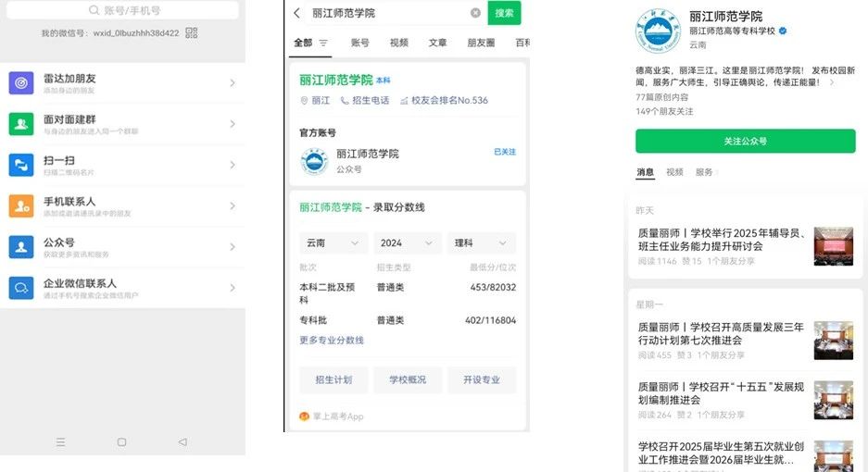Select the 消息 tab on profile
Viewport: 868px width, 472px height.
(645, 172)
